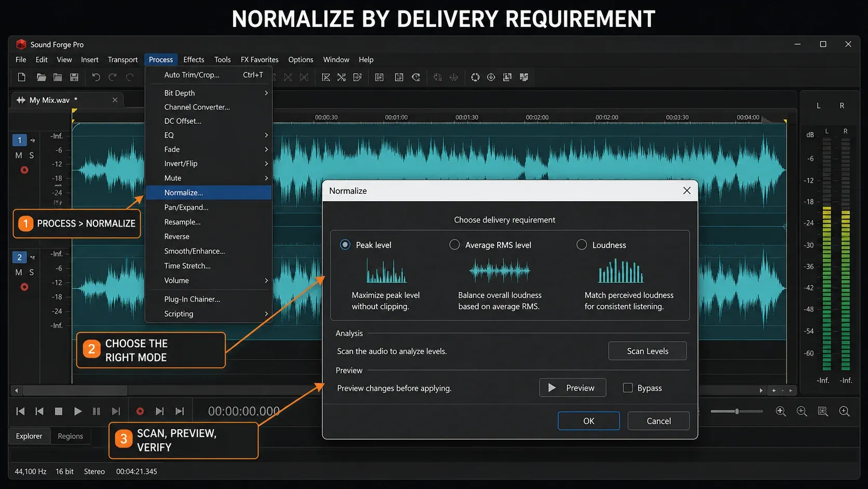The height and width of the screenshot is (489, 868).
Task: Solo track 2 with S button
Action: click(x=32, y=272)
